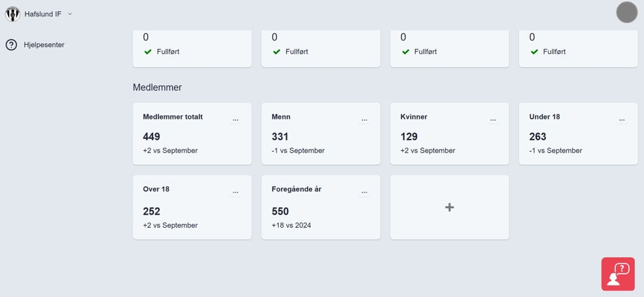Add a new member statistics card
Viewport: 644px width, 297px height.
pyautogui.click(x=449, y=207)
